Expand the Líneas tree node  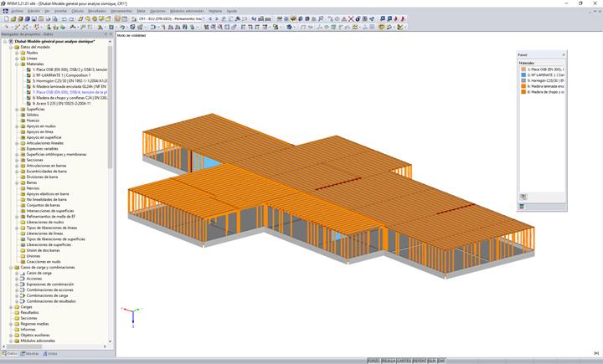click(17, 59)
